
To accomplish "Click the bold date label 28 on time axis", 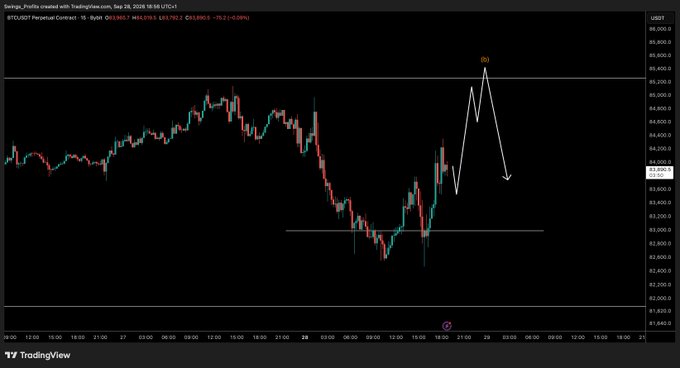I will [x=305, y=337].
